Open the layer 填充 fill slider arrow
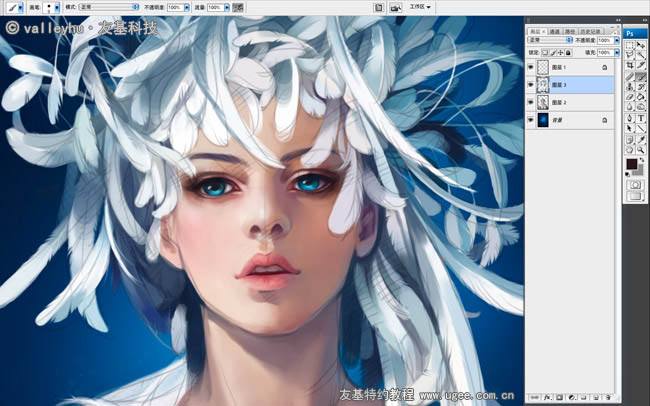The width and height of the screenshot is (650, 406). pos(616,53)
